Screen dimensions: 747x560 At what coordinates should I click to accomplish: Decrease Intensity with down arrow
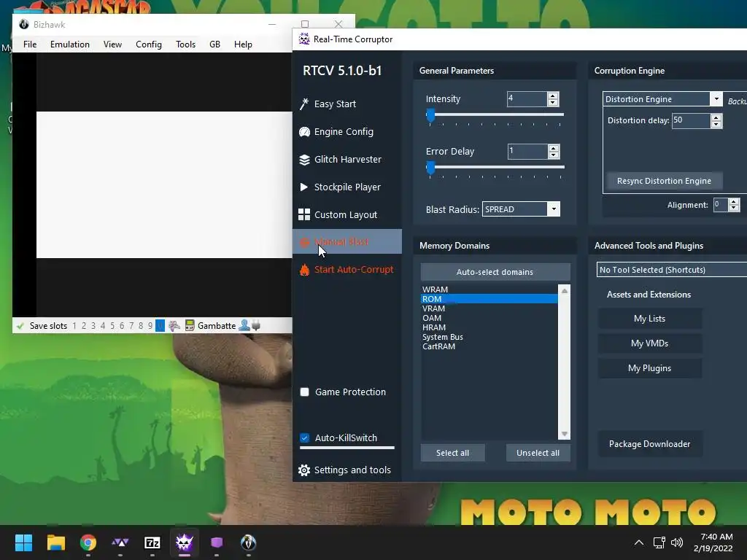(x=553, y=102)
